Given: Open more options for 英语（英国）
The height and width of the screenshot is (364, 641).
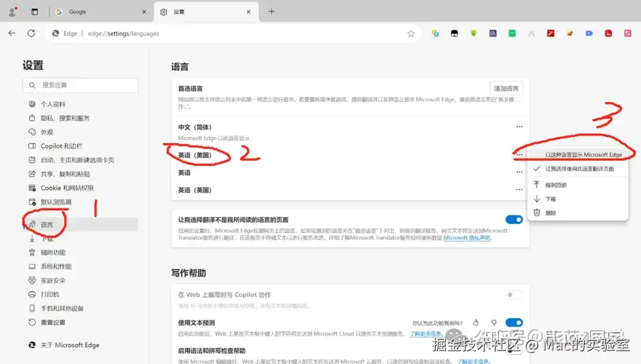Looking at the screenshot, I should click(519, 190).
